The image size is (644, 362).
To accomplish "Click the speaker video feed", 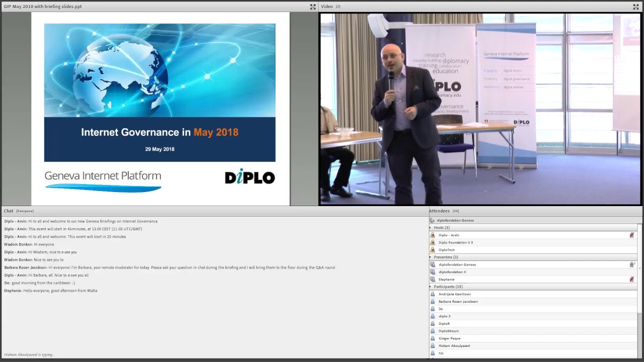I will point(480,109).
